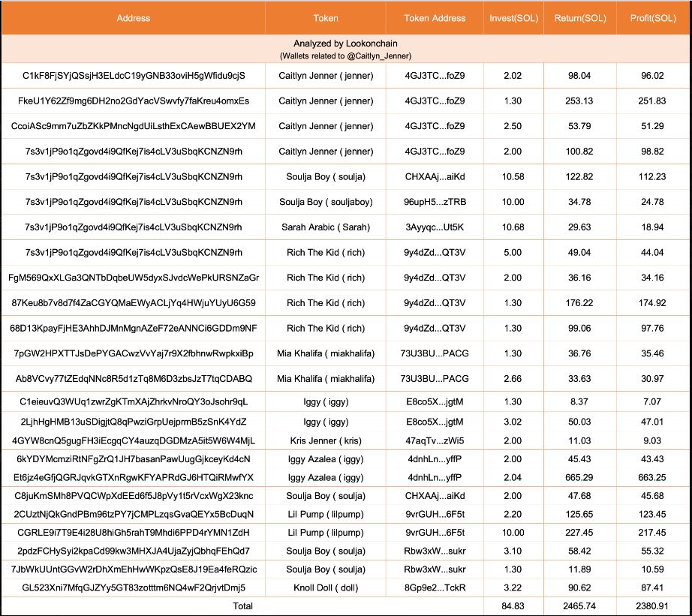The width and height of the screenshot is (692, 616).
Task: Click the Kris Jenner ( kris) token cell
Action: [326, 440]
